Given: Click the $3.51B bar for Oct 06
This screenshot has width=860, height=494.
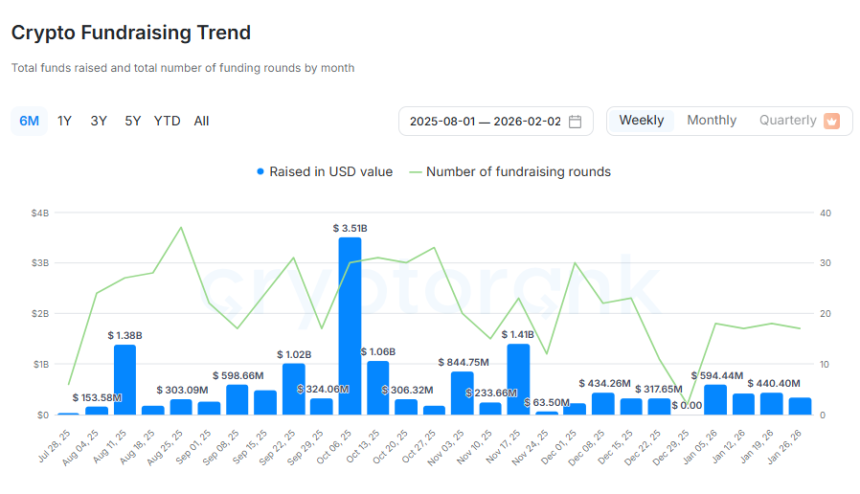Looking at the screenshot, I should pyautogui.click(x=350, y=325).
